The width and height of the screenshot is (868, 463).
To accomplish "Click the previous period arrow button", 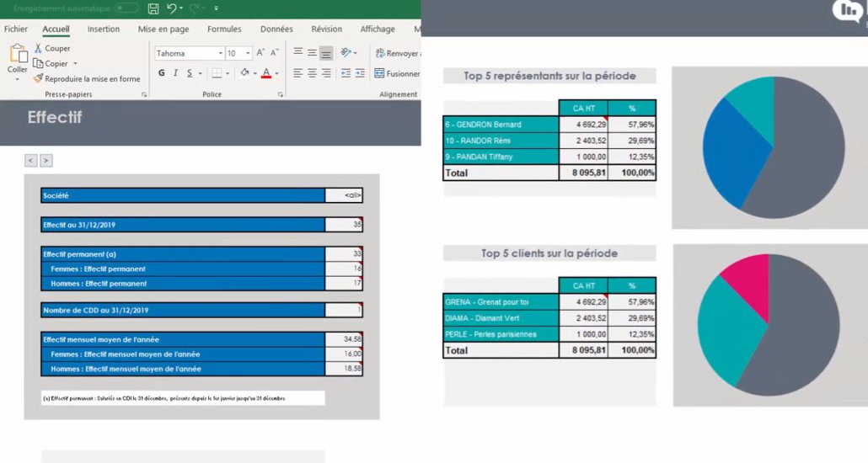I will [x=31, y=161].
